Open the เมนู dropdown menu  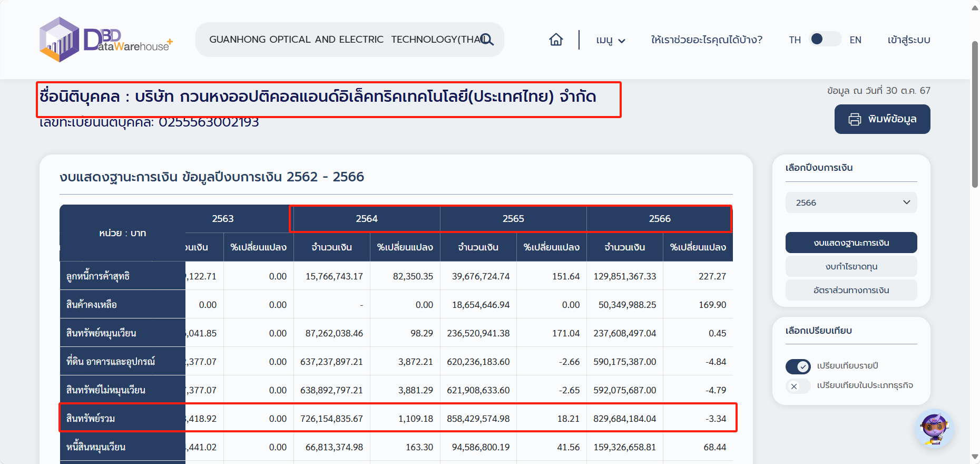(611, 40)
